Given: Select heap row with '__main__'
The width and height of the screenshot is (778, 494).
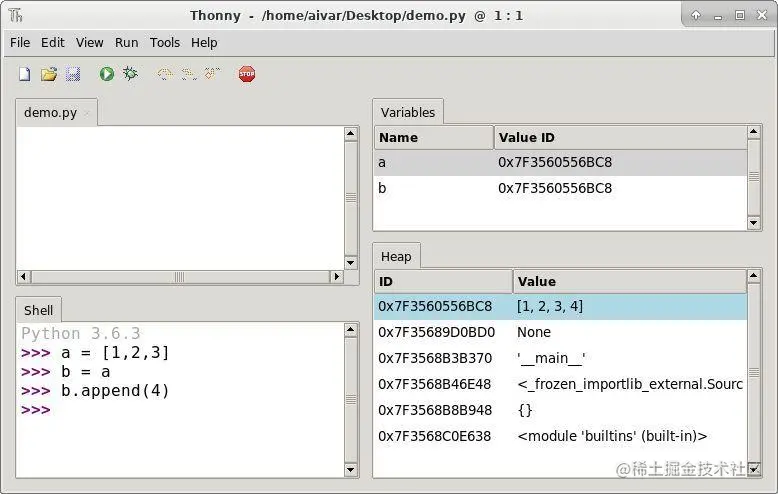Looking at the screenshot, I should point(560,358).
